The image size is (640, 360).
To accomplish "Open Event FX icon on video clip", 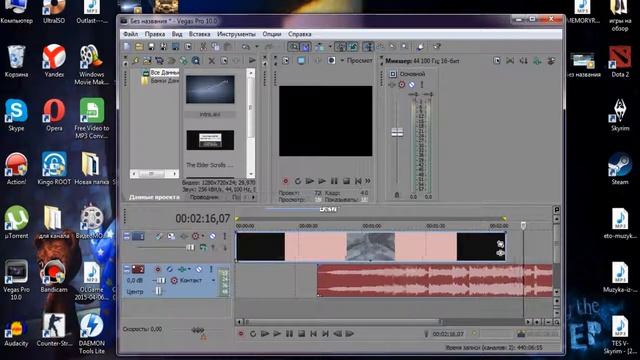I will pyautogui.click(x=500, y=253).
